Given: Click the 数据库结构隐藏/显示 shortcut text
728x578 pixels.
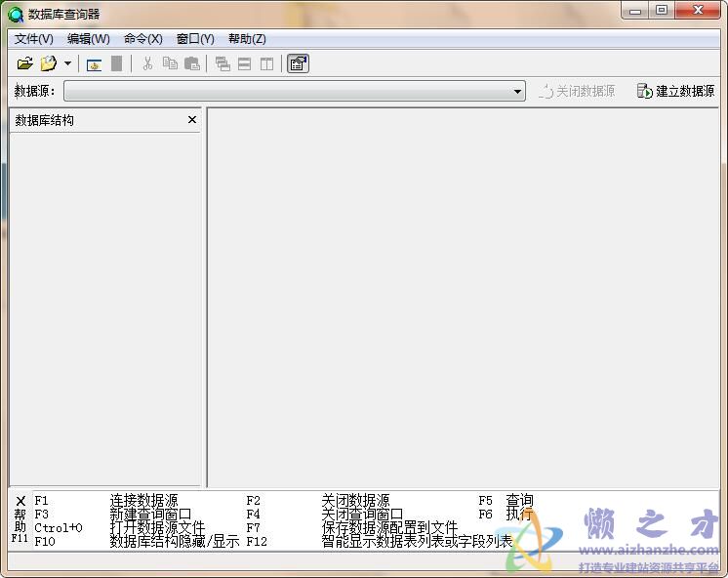Looking at the screenshot, I should click(x=175, y=541).
